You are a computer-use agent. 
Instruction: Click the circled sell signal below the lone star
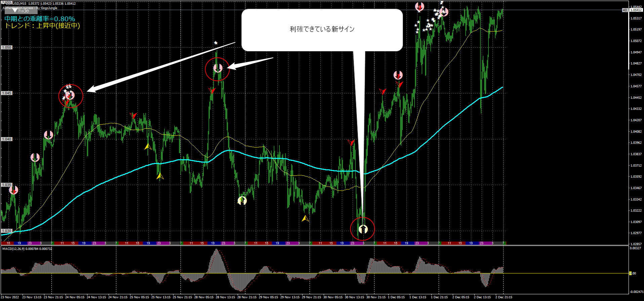click(x=218, y=69)
